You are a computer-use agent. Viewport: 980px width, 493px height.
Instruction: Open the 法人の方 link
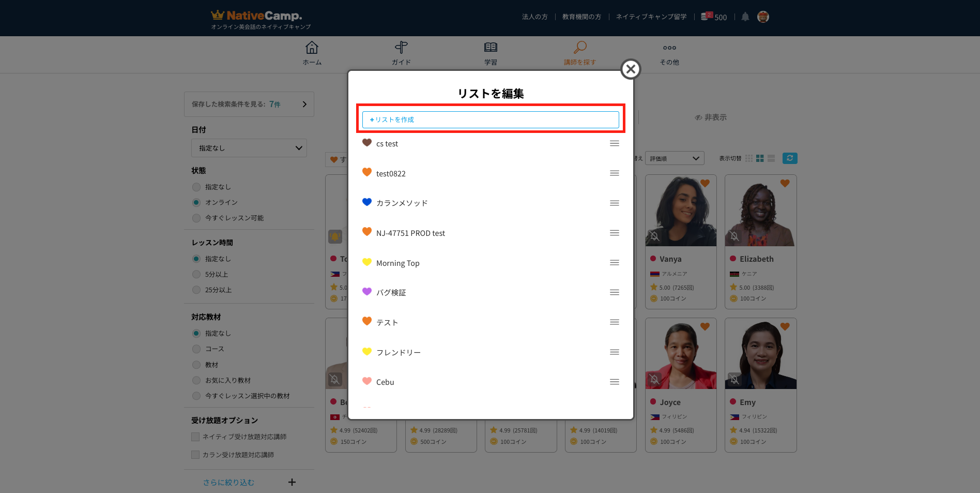tap(534, 17)
